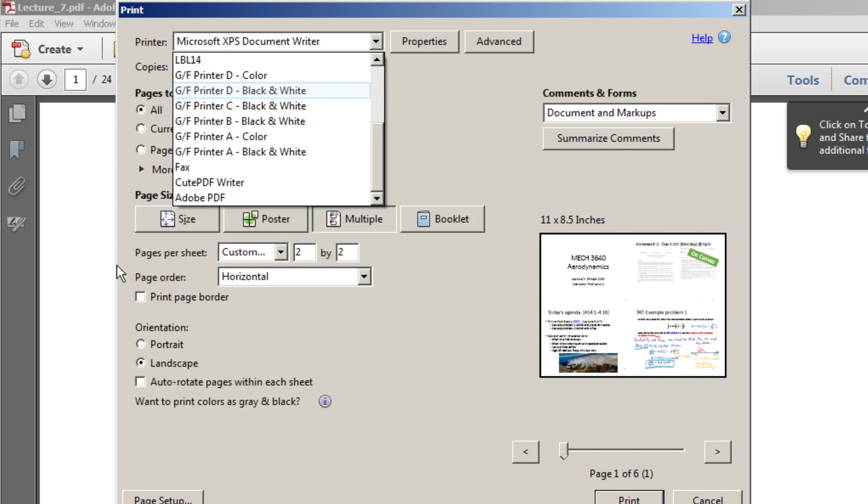
Task: Click the Page Setup button
Action: click(163, 498)
